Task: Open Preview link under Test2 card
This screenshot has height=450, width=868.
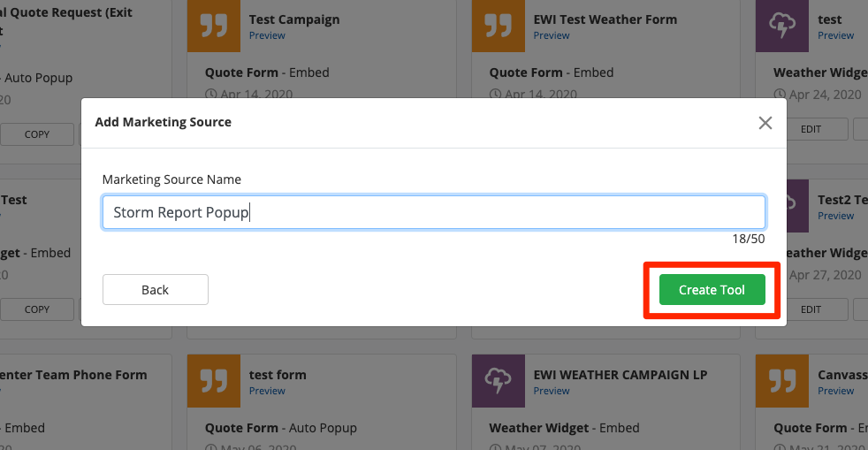Action: [x=835, y=216]
